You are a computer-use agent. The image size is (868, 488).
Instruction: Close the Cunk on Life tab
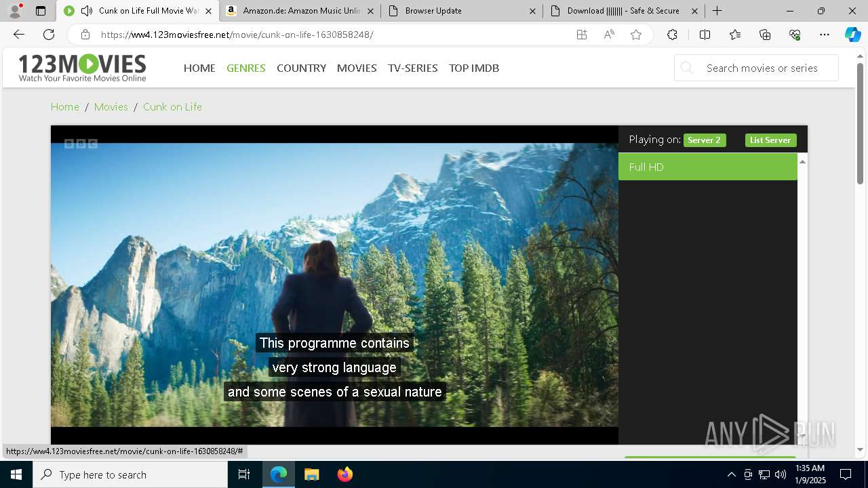tap(208, 11)
